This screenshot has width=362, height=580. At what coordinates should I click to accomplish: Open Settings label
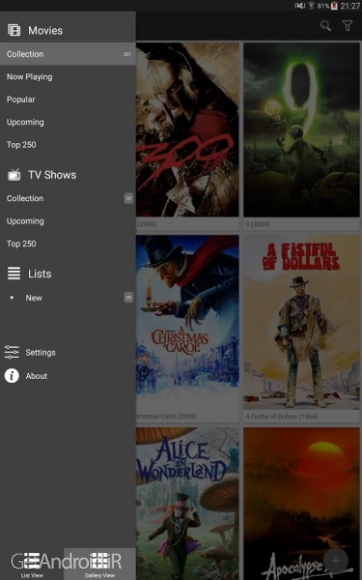click(40, 353)
